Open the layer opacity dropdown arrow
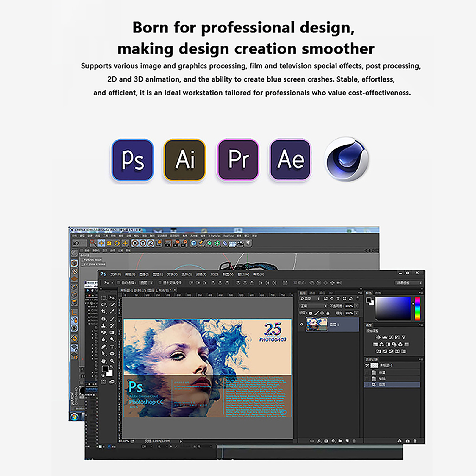The height and width of the screenshot is (476, 476). 356,306
